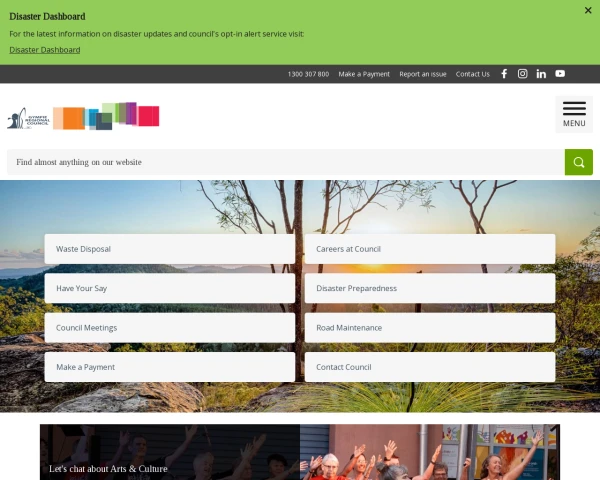Select Make a Payment in top bar
Image resolution: width=600 pixels, height=480 pixels.
(x=364, y=74)
